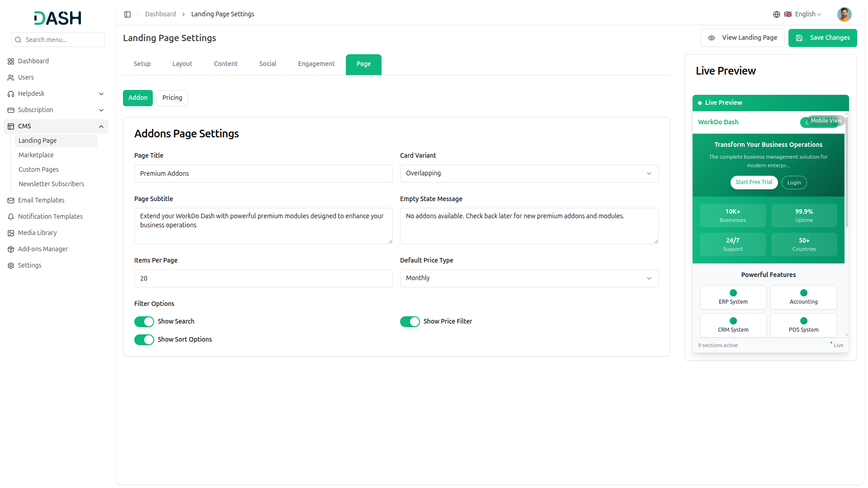Click the Media Library image icon

[x=11, y=233]
